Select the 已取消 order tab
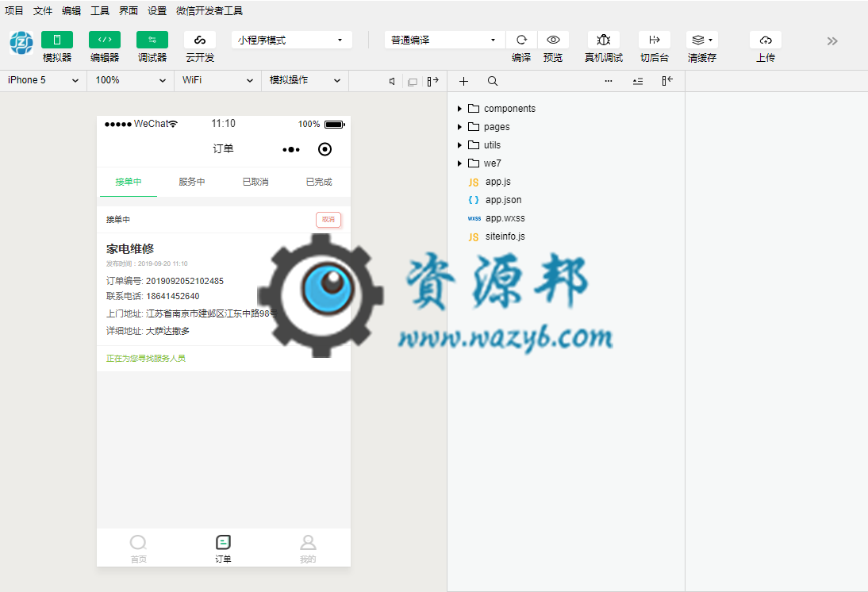868x592 pixels. coord(255,182)
